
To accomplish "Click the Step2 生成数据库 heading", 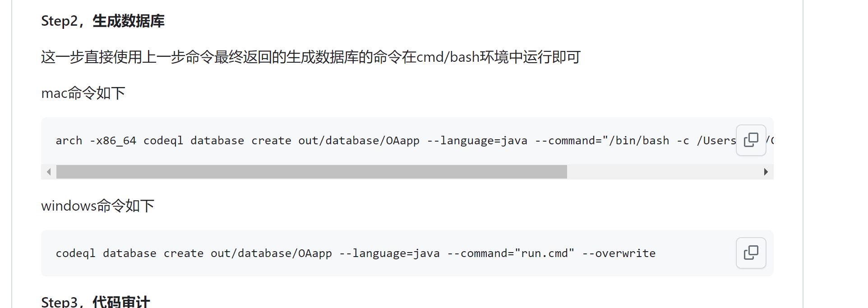I will click(x=103, y=21).
